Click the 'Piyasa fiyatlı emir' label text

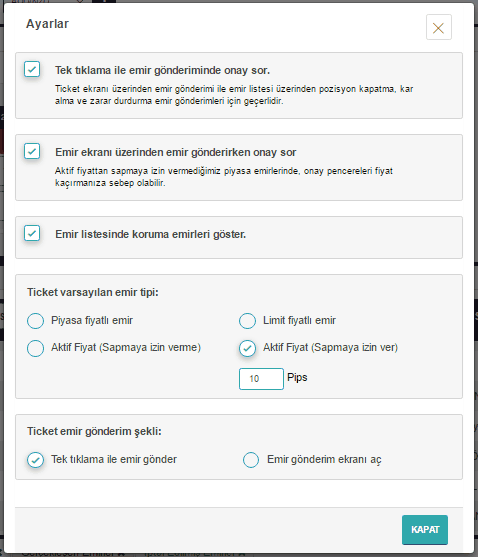92,320
